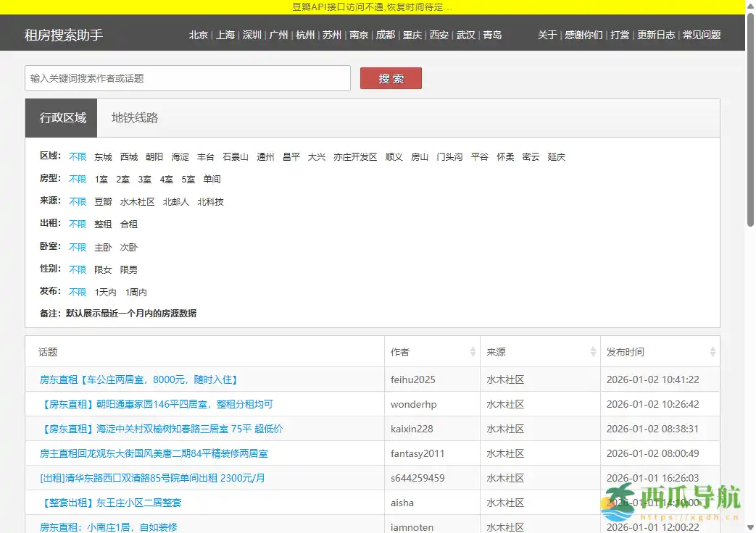Image resolution: width=756 pixels, height=533 pixels.
Task: Select 主卧 bedroom filter
Action: (103, 247)
